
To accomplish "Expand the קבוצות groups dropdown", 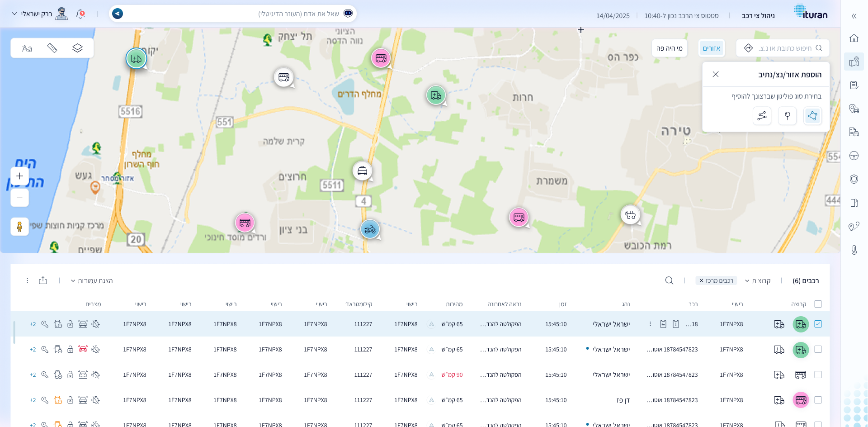I will pyautogui.click(x=758, y=281).
